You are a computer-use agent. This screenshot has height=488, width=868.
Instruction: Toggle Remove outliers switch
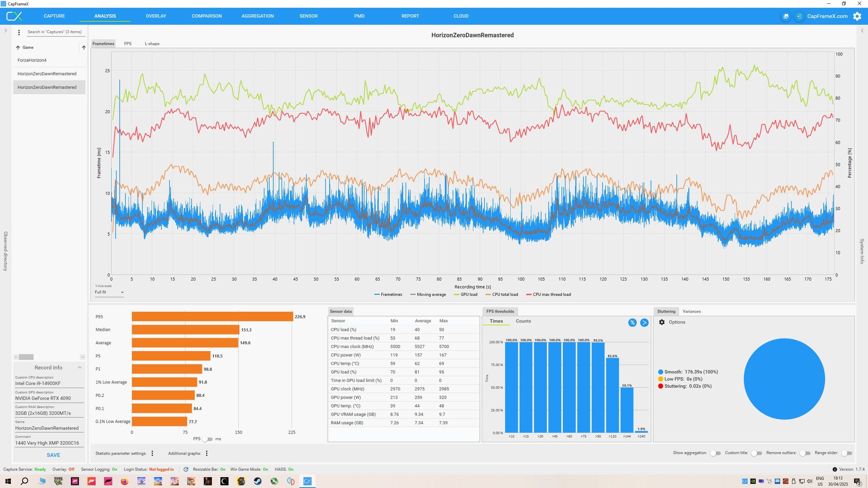point(805,453)
